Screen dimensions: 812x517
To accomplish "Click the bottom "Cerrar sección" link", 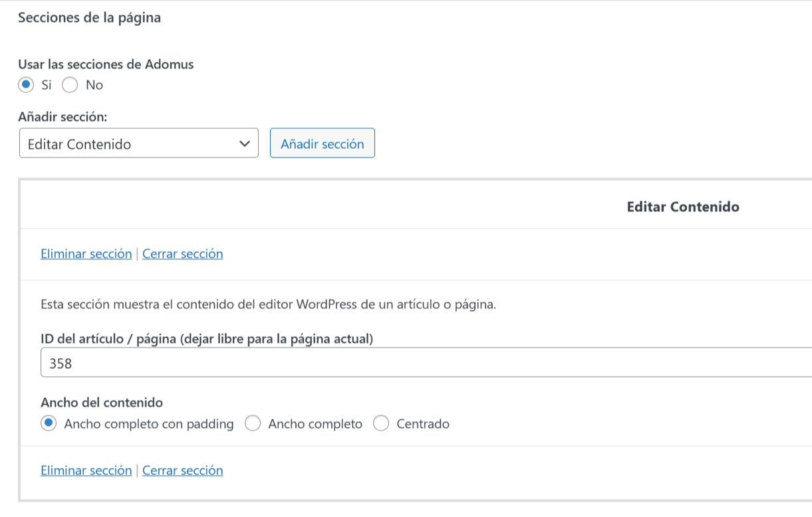I will (x=182, y=470).
